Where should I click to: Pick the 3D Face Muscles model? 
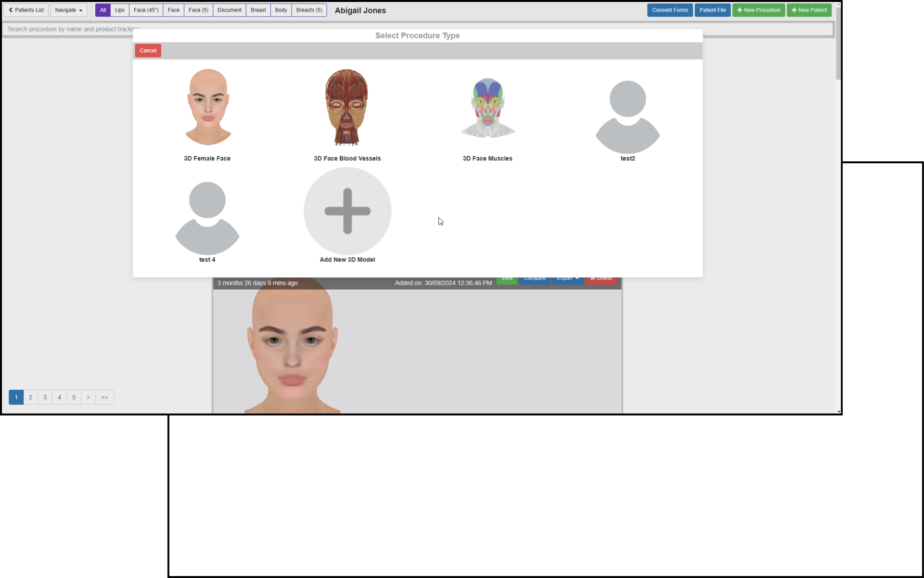tap(488, 109)
